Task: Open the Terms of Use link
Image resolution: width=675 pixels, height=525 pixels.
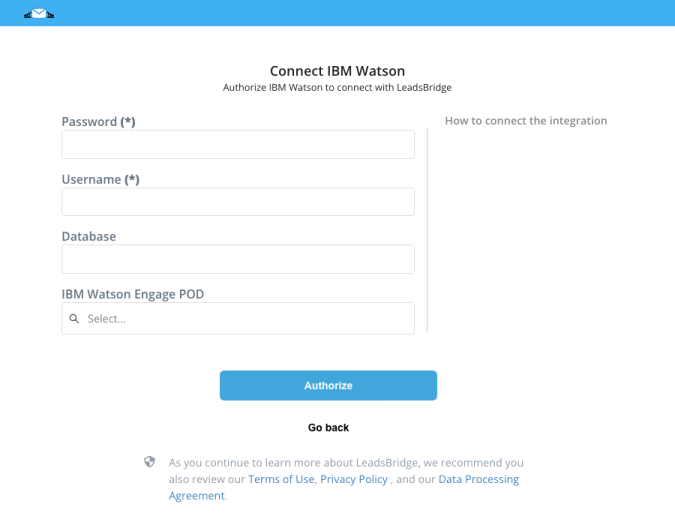Action: (x=281, y=479)
